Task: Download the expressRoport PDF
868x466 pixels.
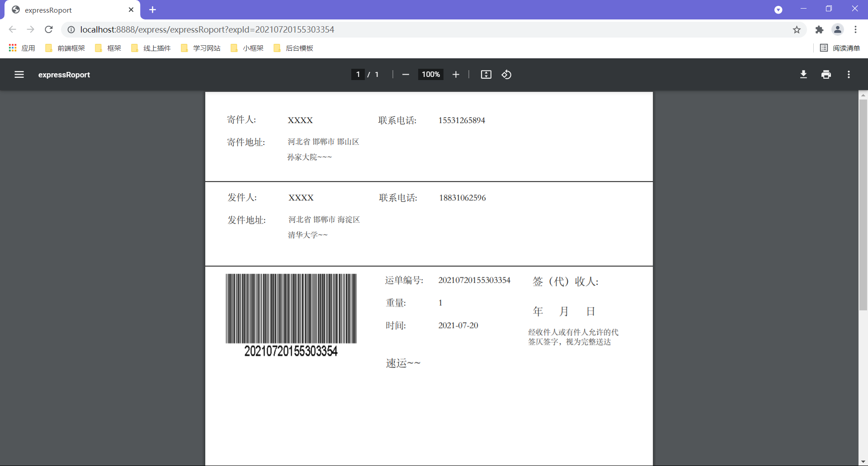Action: [x=803, y=75]
